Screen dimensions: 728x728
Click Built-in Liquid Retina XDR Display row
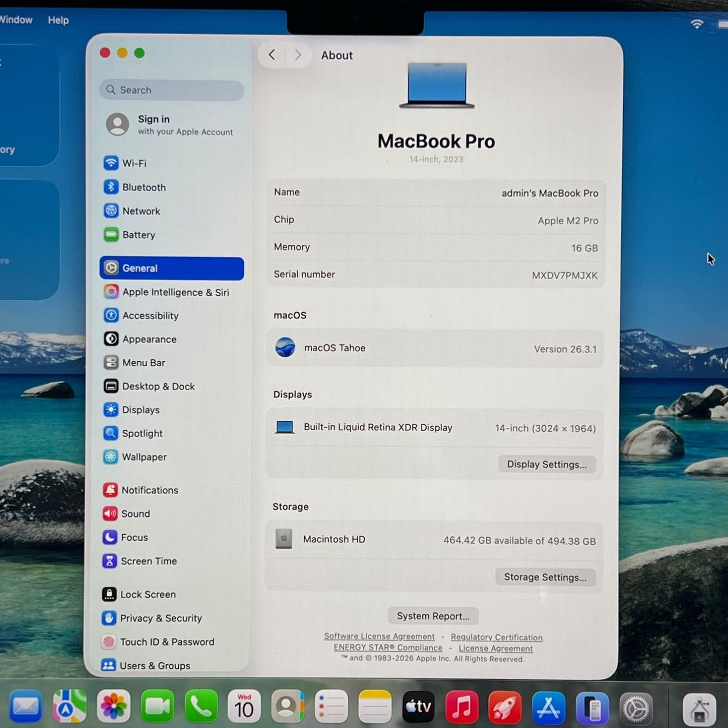coord(435,428)
